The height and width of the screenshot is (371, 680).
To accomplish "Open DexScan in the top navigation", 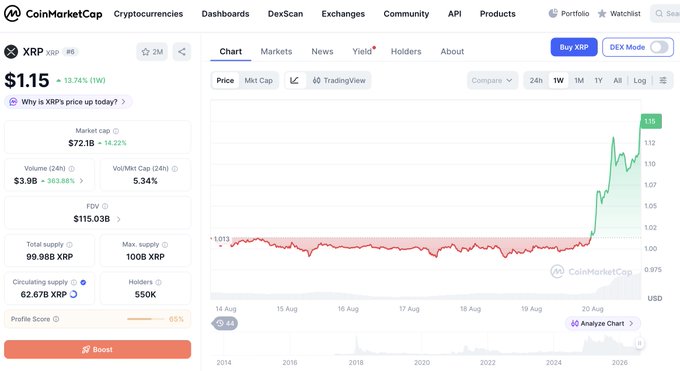I will pos(285,14).
